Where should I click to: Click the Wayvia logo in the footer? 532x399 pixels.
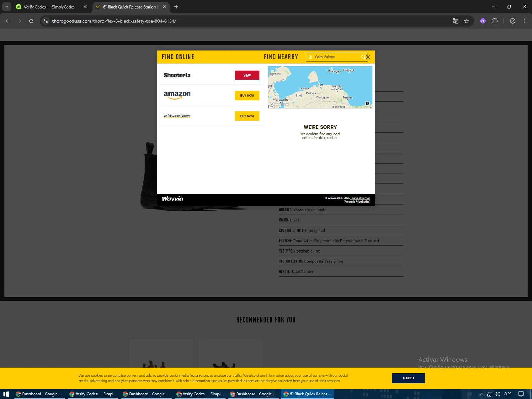click(173, 199)
